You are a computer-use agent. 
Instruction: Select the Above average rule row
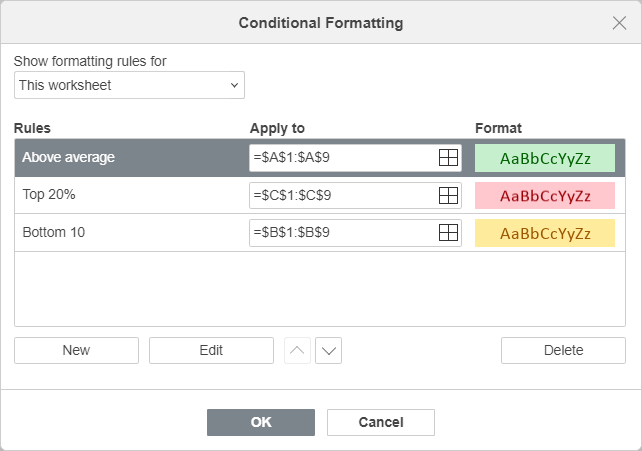[320, 158]
